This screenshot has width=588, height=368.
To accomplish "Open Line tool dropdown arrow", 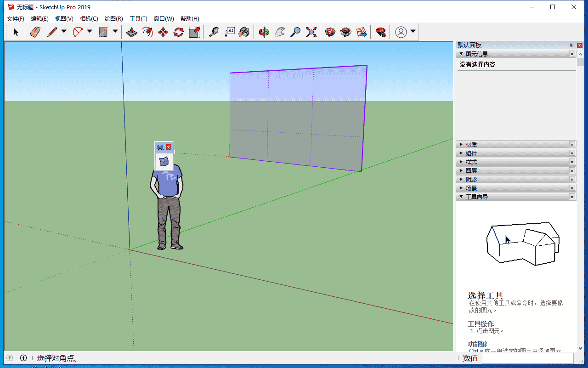I will [x=64, y=32].
